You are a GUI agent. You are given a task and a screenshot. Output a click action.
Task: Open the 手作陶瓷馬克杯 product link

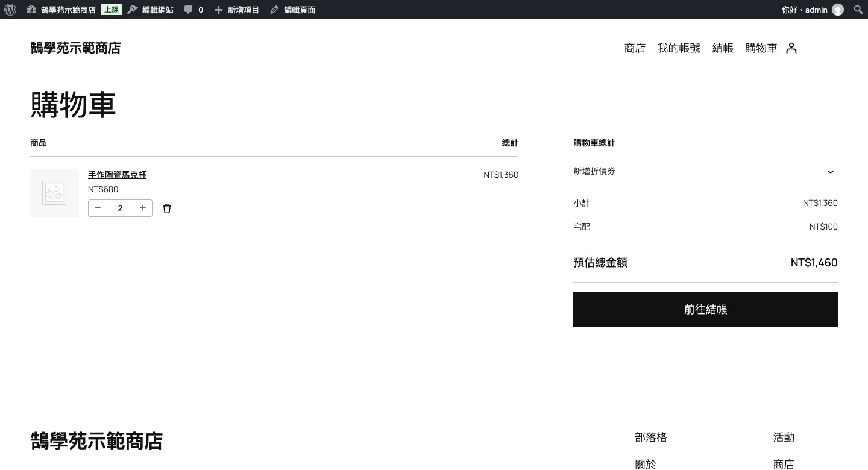coord(118,175)
